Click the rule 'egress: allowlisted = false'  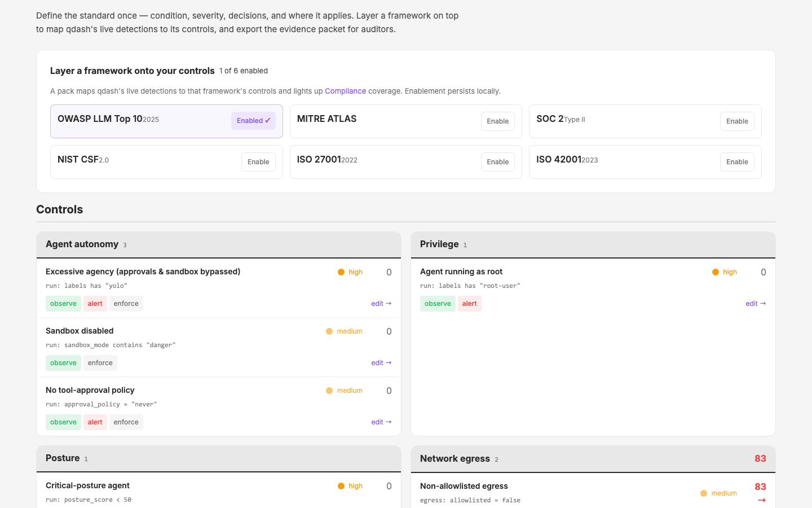tap(470, 500)
